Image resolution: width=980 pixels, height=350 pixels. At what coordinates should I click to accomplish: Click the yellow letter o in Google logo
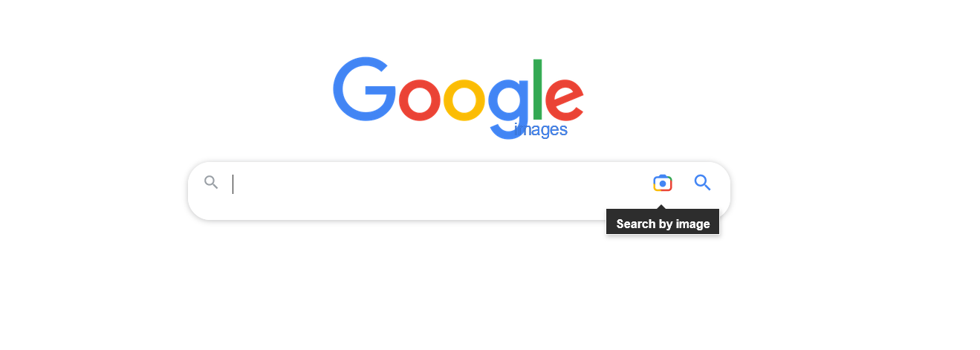tap(464, 100)
